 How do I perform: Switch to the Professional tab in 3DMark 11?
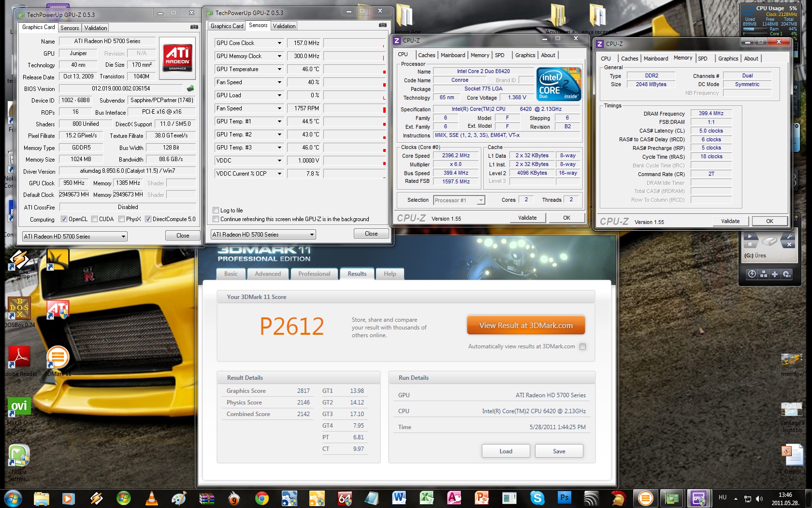point(314,274)
